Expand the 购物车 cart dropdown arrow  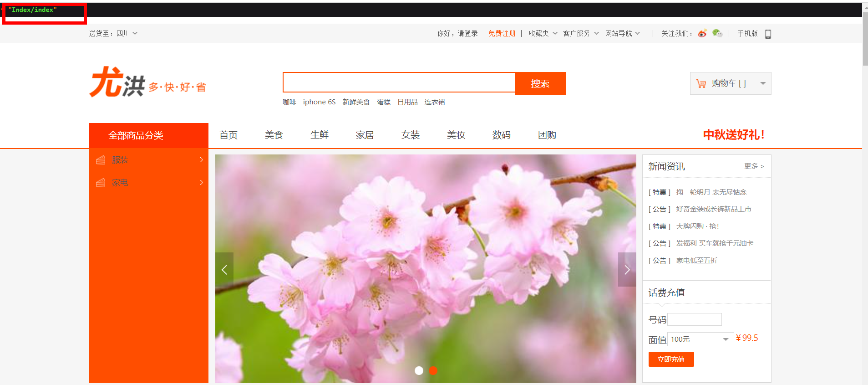click(763, 83)
